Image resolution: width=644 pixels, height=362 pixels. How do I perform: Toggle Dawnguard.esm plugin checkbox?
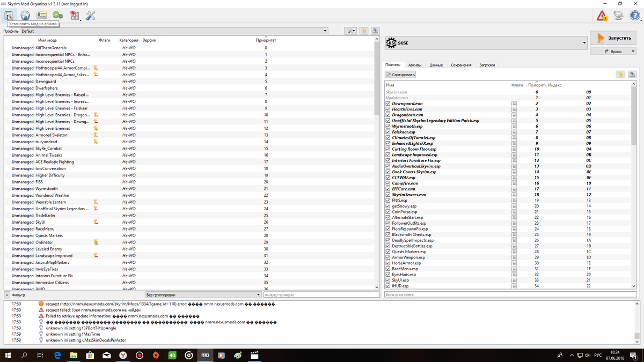pos(389,104)
